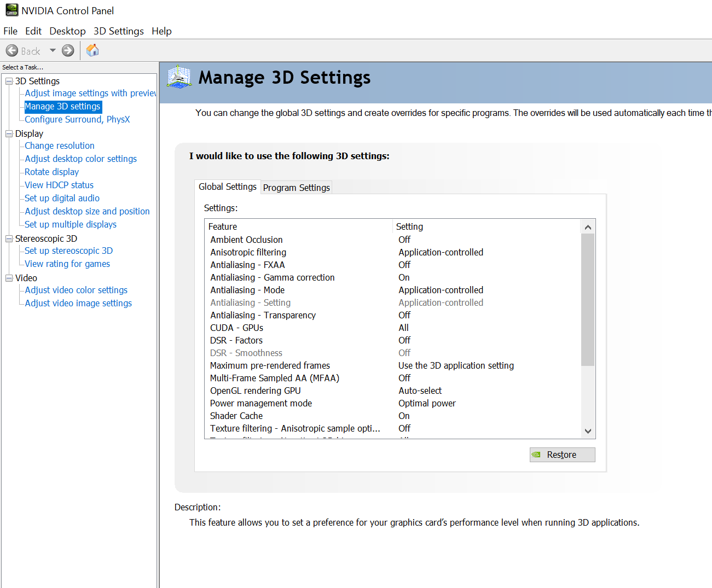Viewport: 712px width, 588px height.
Task: Select Antialiasing - Transparency row
Action: click(392, 315)
